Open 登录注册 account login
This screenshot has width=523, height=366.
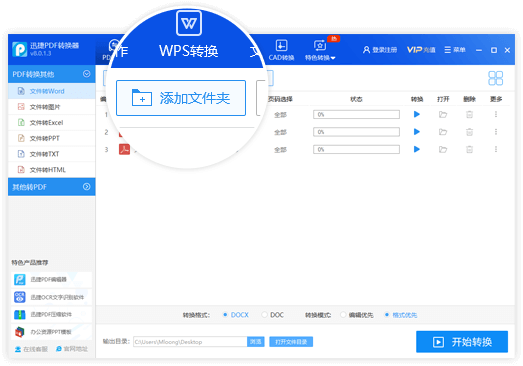tap(380, 50)
